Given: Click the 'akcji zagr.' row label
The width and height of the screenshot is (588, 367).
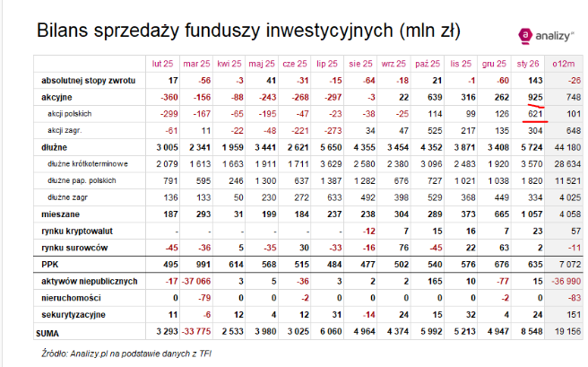Looking at the screenshot, I should tap(65, 131).
